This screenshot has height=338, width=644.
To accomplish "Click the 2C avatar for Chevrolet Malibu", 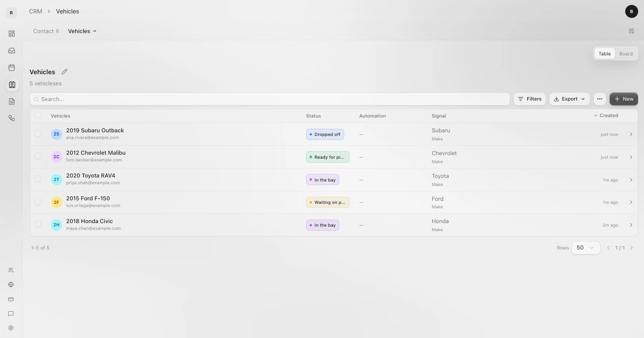I will (x=56, y=157).
